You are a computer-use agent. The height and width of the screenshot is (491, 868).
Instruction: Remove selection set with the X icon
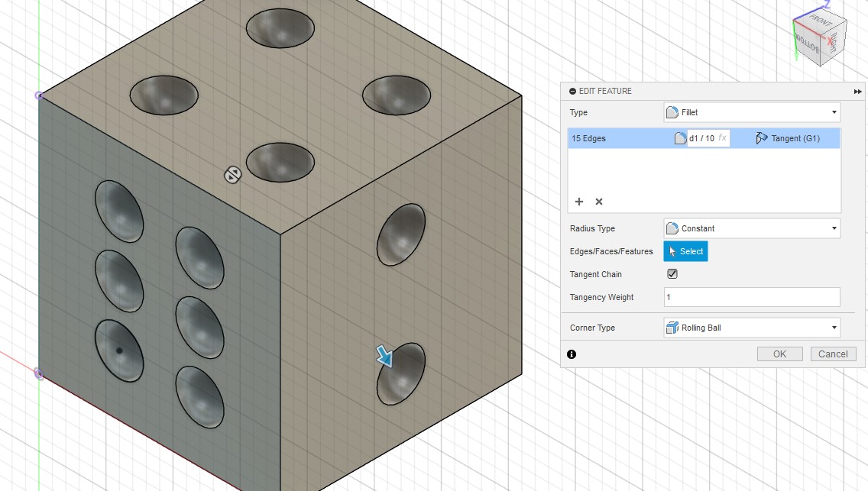[599, 202]
